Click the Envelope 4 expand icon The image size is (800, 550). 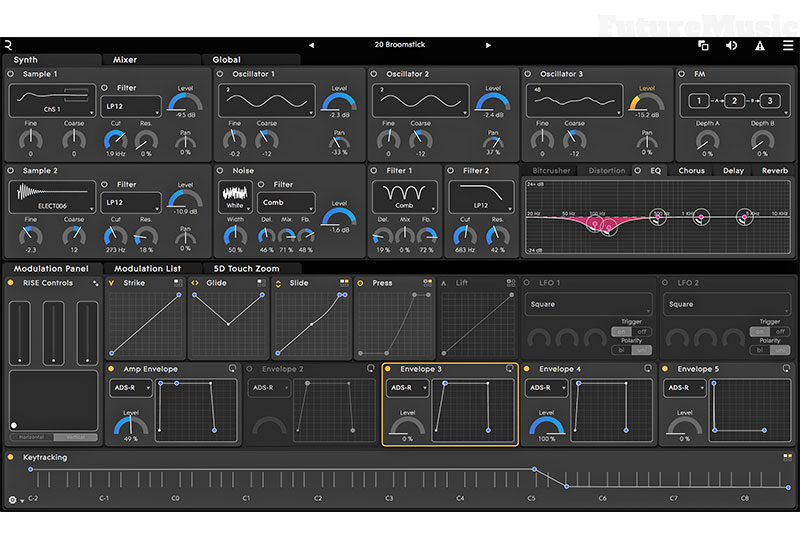pos(647,368)
